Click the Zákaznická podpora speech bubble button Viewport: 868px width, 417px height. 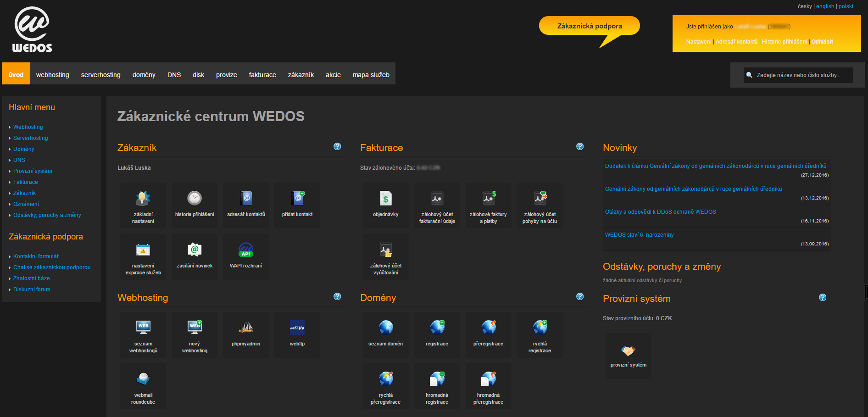(x=590, y=26)
